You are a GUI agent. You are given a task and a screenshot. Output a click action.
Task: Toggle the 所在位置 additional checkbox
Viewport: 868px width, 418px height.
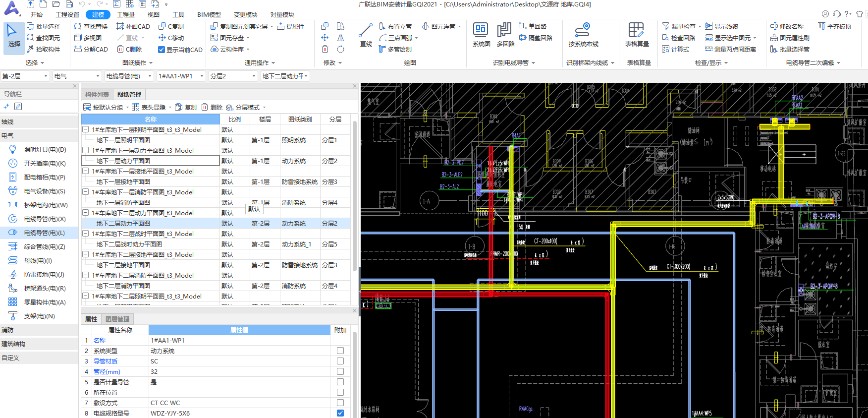coord(340,392)
